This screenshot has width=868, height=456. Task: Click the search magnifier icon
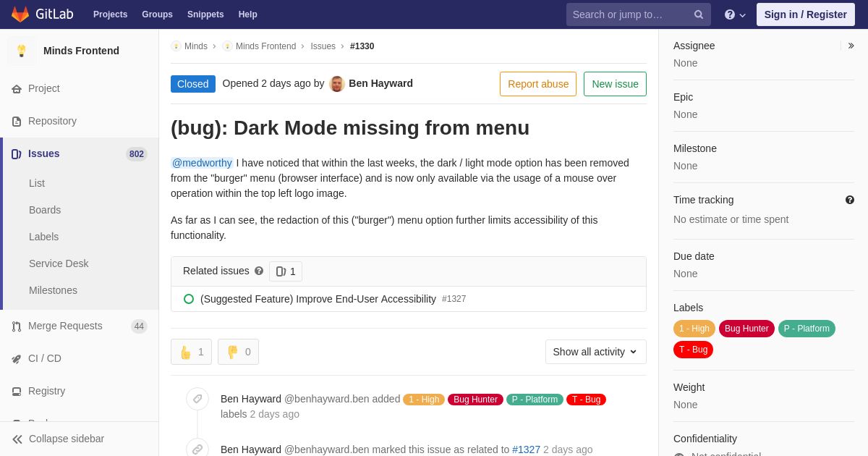(699, 14)
